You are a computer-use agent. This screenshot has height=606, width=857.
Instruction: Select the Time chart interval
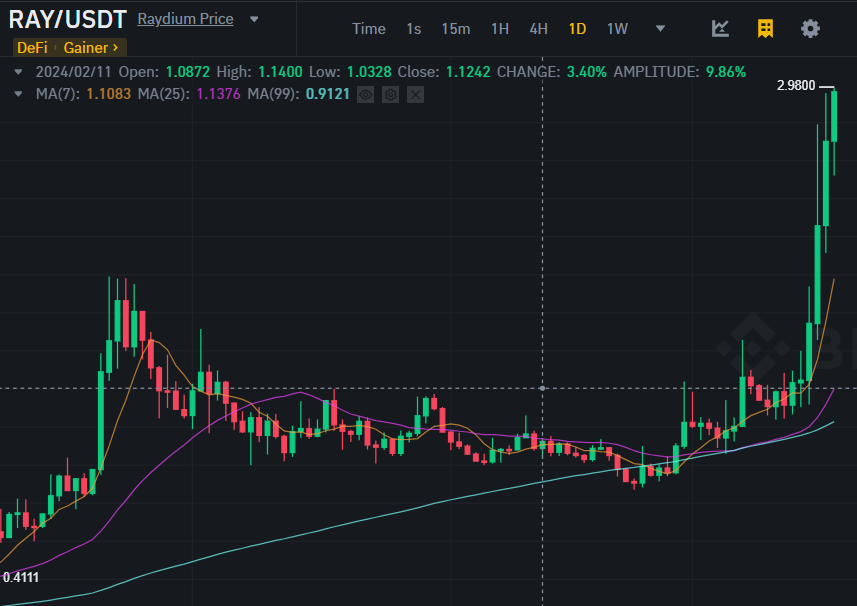click(x=368, y=28)
